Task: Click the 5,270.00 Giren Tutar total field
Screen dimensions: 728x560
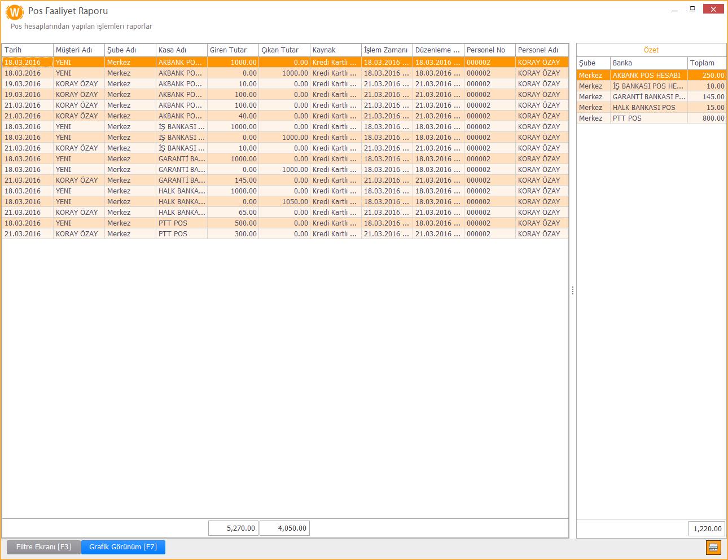Action: point(233,528)
